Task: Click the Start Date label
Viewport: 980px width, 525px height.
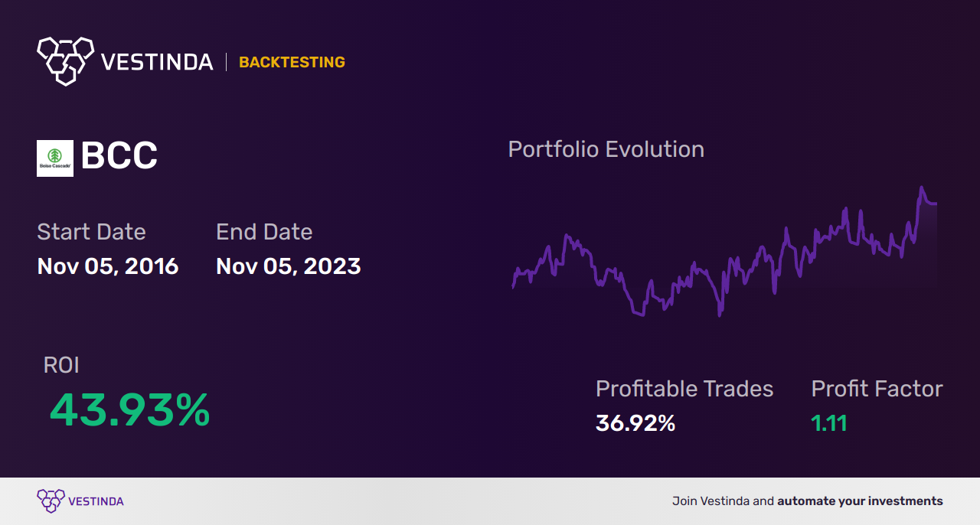Action: (91, 232)
